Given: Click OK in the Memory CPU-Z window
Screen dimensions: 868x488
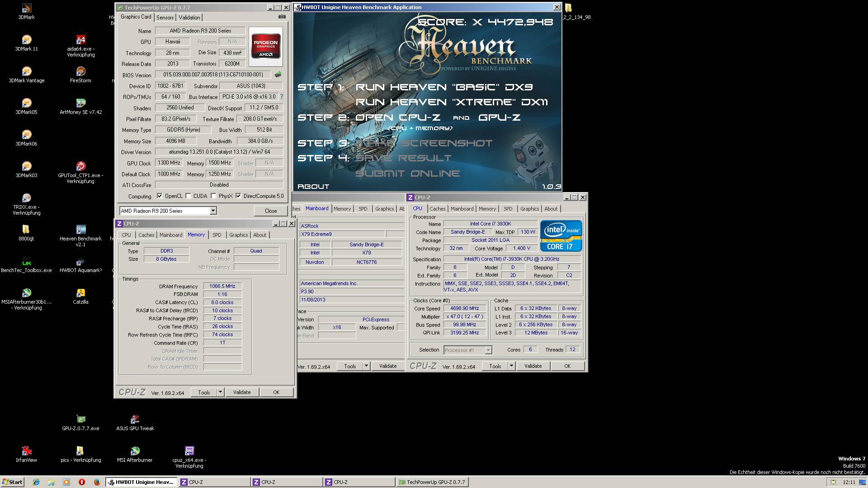Looking at the screenshot, I should pos(276,392).
